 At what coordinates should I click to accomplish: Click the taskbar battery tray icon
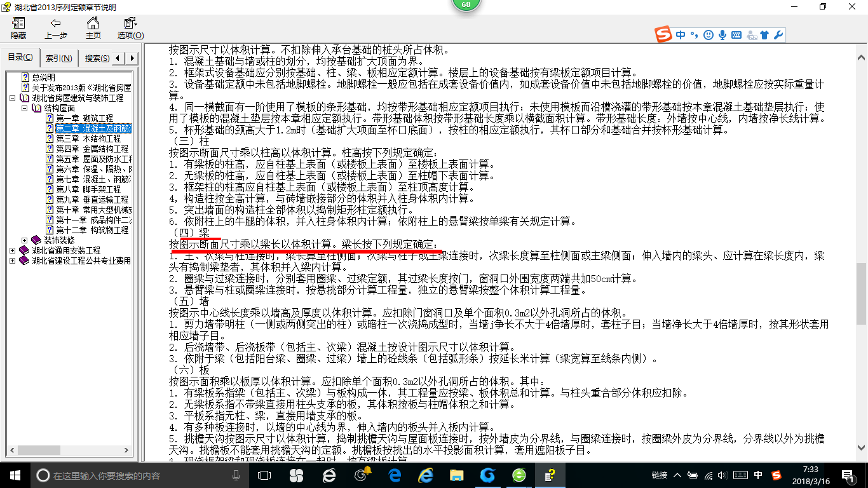point(693,475)
